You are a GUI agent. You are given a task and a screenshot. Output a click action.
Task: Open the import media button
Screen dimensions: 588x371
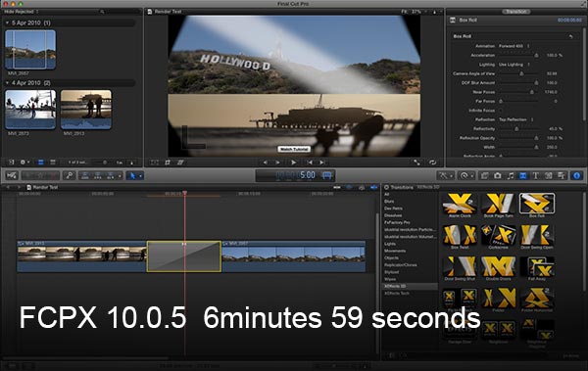(12, 175)
